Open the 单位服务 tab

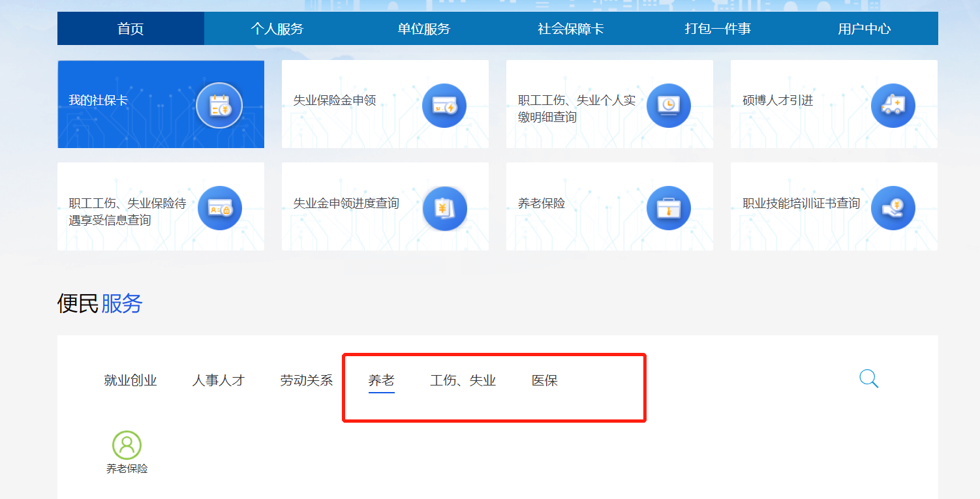coord(424,28)
